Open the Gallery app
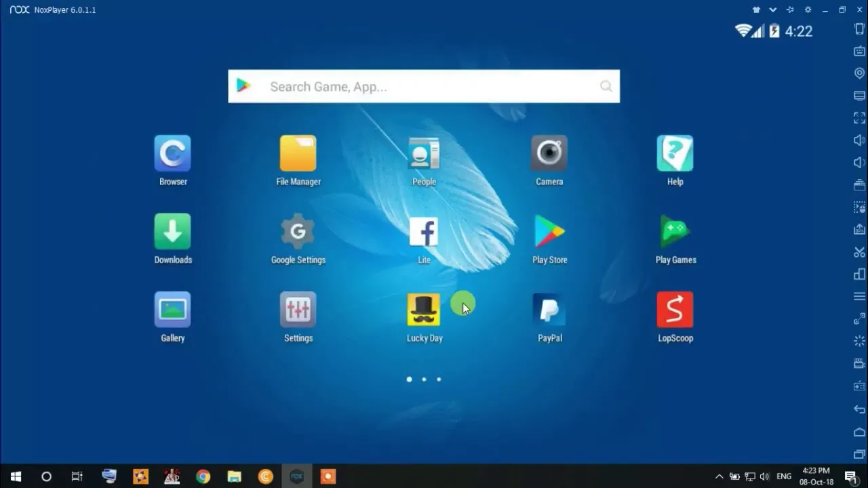This screenshot has height=488, width=868. 173,310
